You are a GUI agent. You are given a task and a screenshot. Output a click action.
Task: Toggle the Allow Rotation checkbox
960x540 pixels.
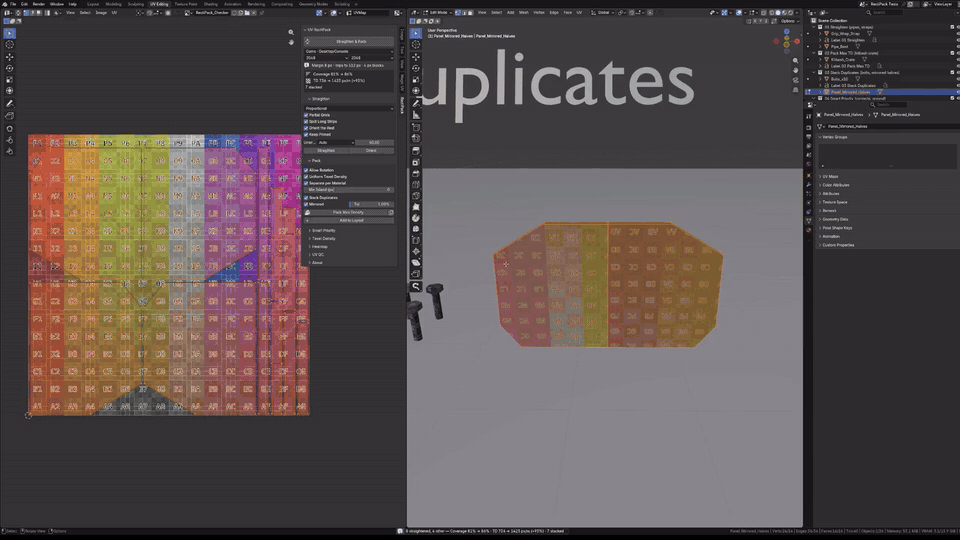306,170
